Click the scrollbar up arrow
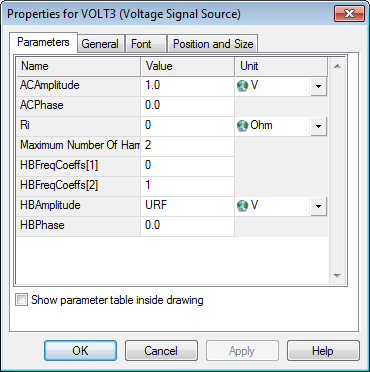This screenshot has width=370, height=372. pyautogui.click(x=337, y=66)
